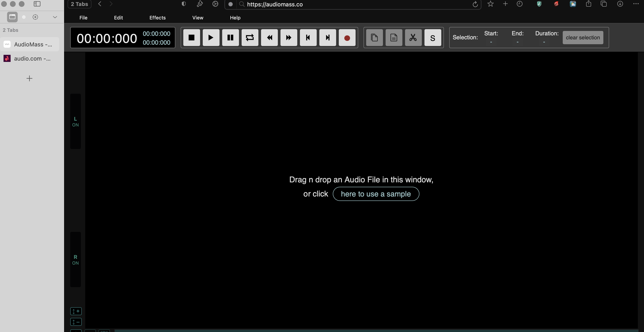644x332 pixels.
Task: Click the red blocker extension icon
Action: (556, 4)
